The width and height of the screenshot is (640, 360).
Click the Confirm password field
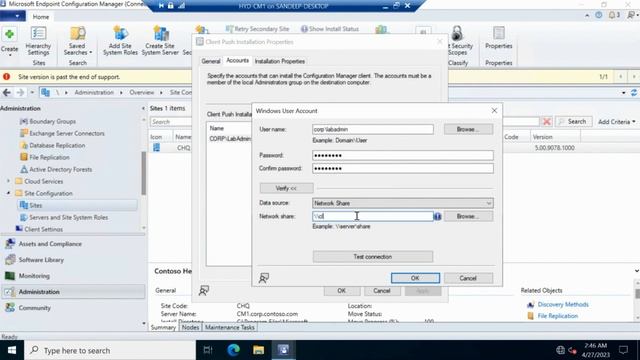tap(402, 169)
